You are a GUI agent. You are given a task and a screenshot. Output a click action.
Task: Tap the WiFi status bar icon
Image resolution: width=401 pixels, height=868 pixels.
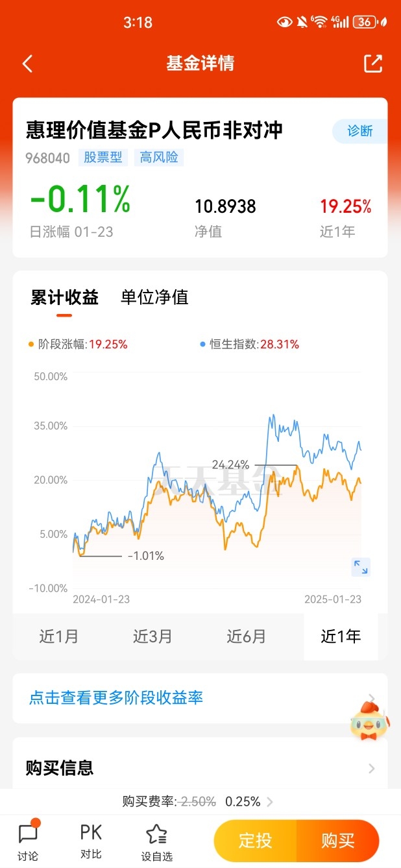pos(319,22)
